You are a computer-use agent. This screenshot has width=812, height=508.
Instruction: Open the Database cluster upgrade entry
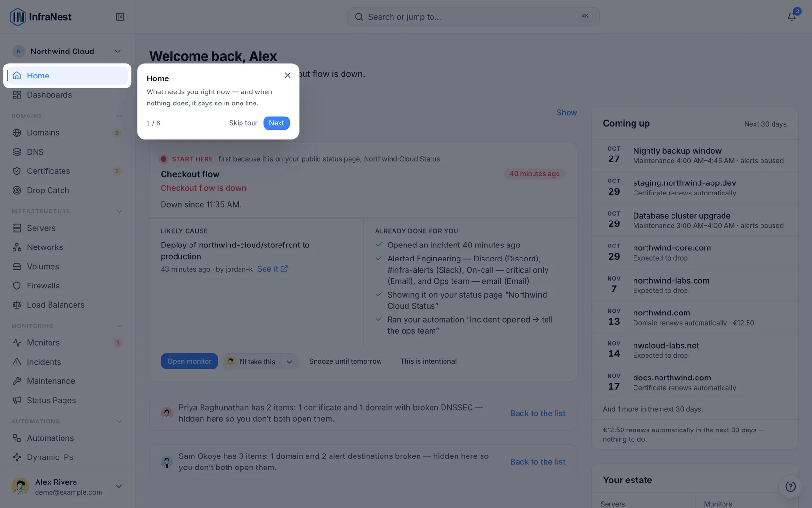coord(695,220)
